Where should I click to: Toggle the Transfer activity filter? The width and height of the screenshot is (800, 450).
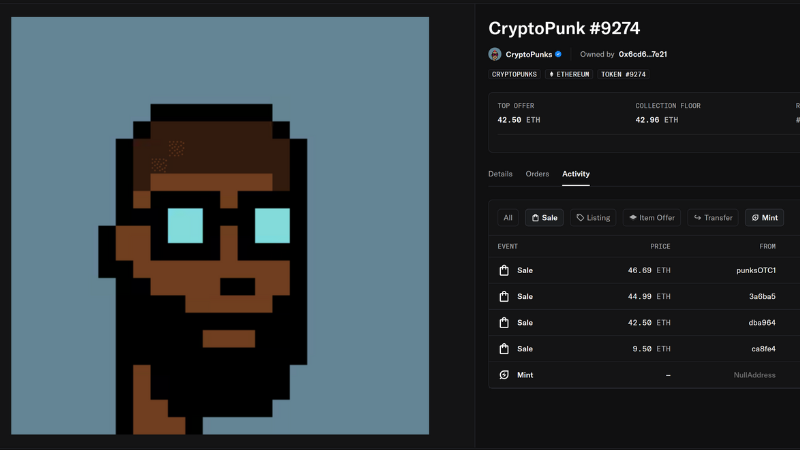tap(713, 218)
